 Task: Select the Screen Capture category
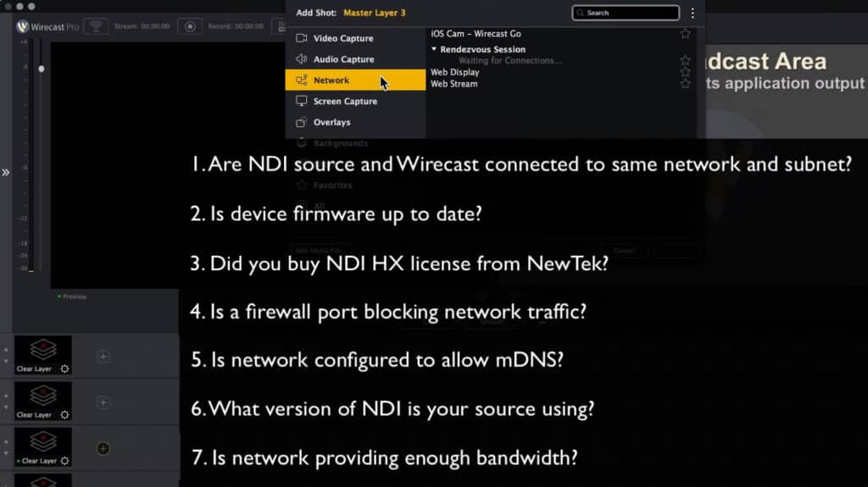(x=345, y=101)
